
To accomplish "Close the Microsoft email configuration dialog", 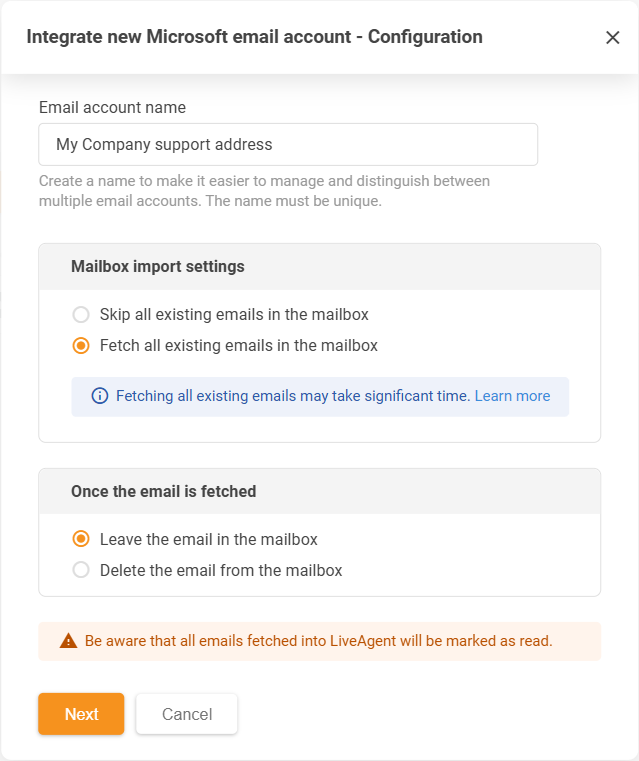I will (613, 38).
